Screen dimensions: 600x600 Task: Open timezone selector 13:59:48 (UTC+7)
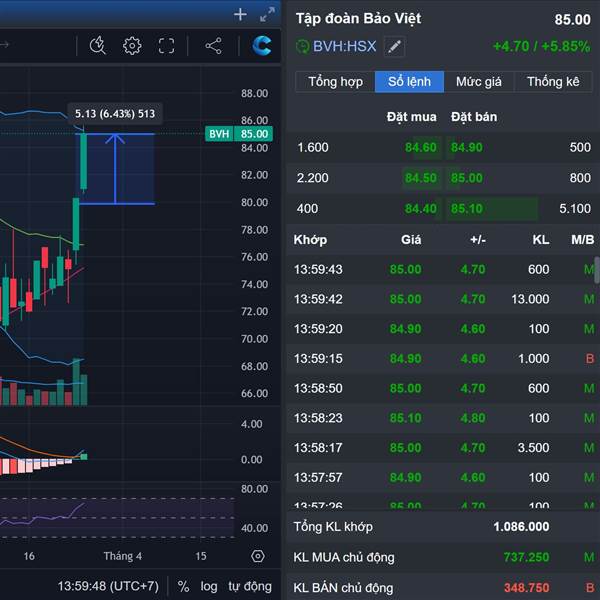(x=108, y=586)
